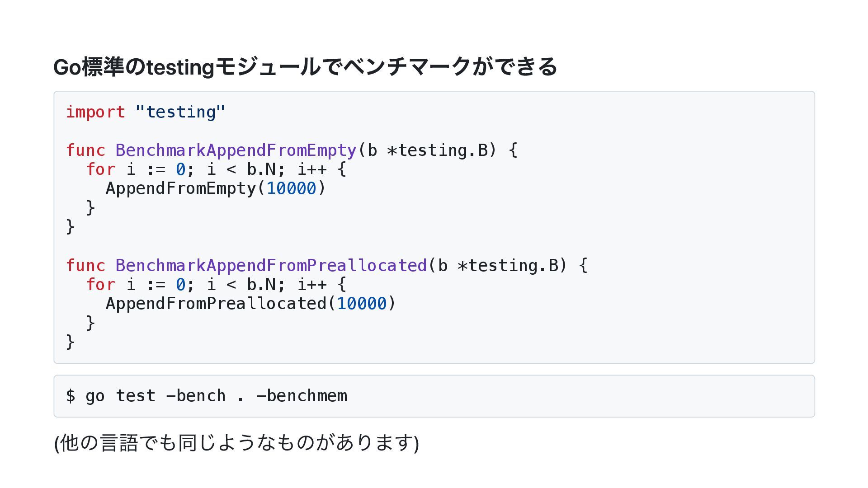The image size is (868, 488).
Task: Click the Japanese footnote about other languages
Action: pos(236,443)
